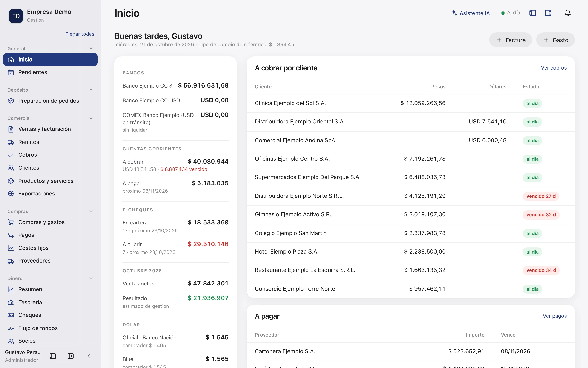Click the Al día sync status
588x368 pixels.
tap(511, 13)
